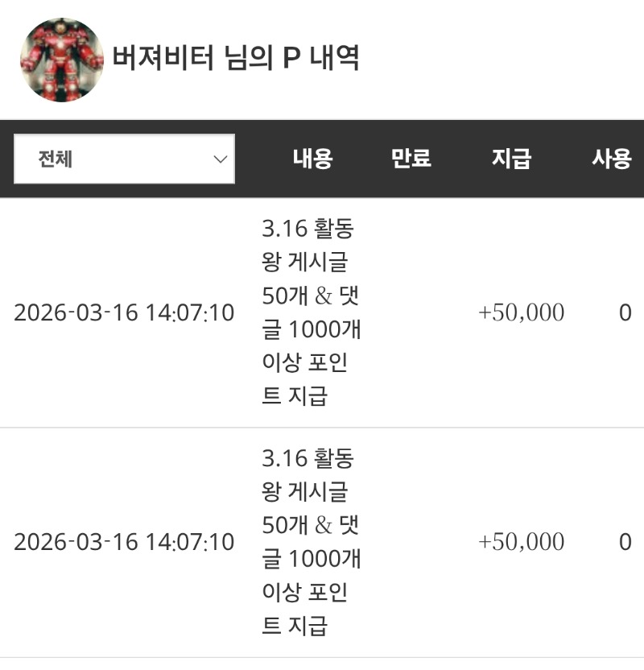This screenshot has width=644, height=670.
Task: Select the 만료 column header
Action: pyautogui.click(x=411, y=159)
